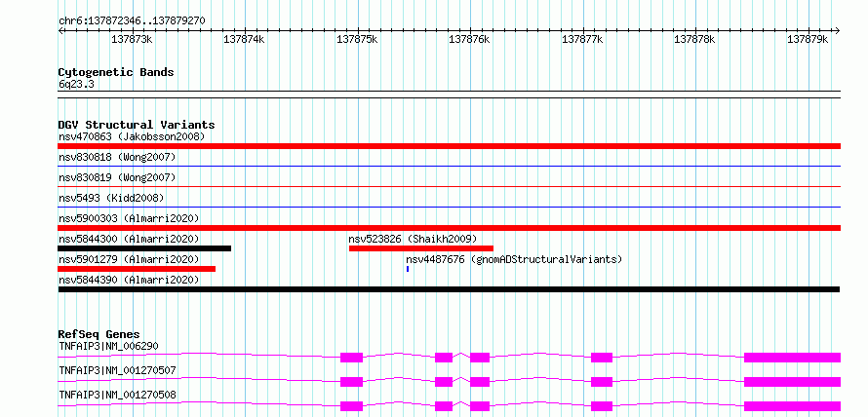This screenshot has width=868, height=417.
Task: Click the Cytogenetic Bands track title
Action: click(116, 72)
